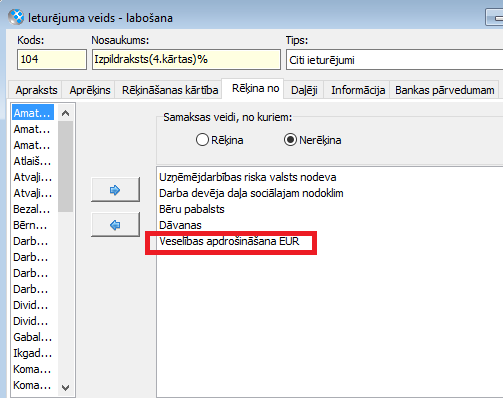503x398 pixels.
Task: Select the Nerēķina radio button
Action: [290, 140]
